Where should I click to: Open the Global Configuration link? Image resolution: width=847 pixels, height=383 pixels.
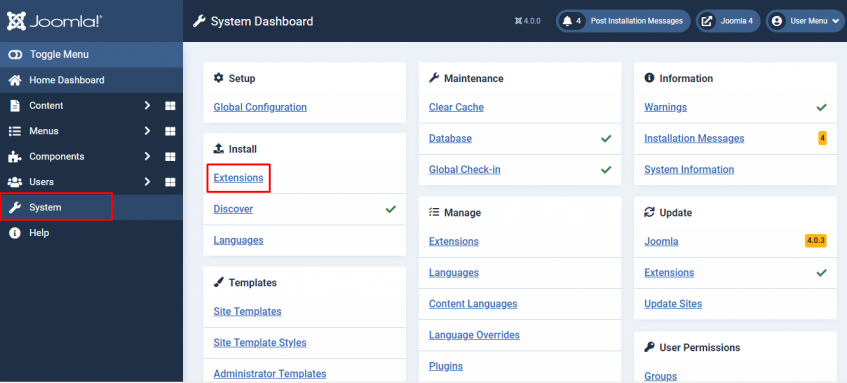[260, 107]
